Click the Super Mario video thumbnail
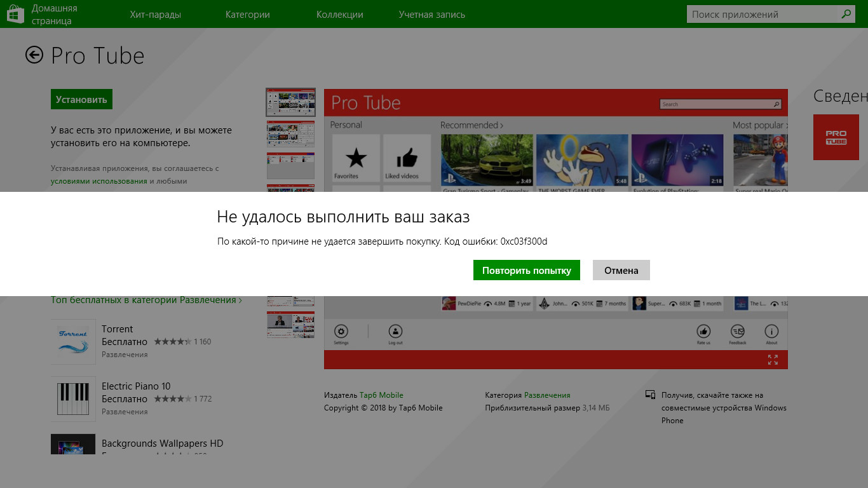 [761, 159]
